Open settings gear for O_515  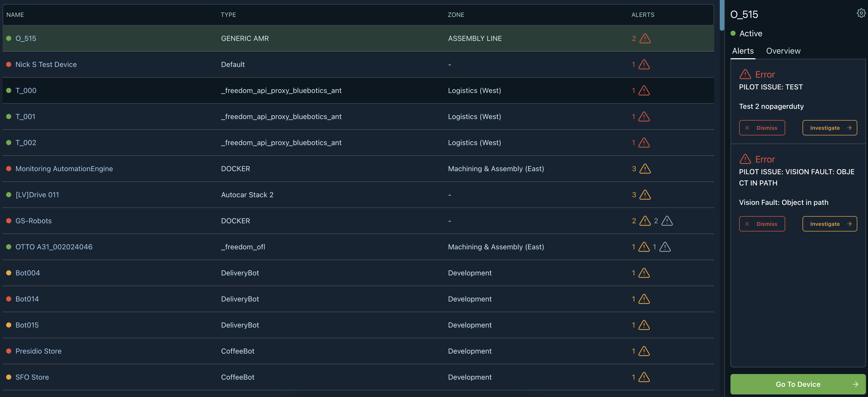coord(861,14)
